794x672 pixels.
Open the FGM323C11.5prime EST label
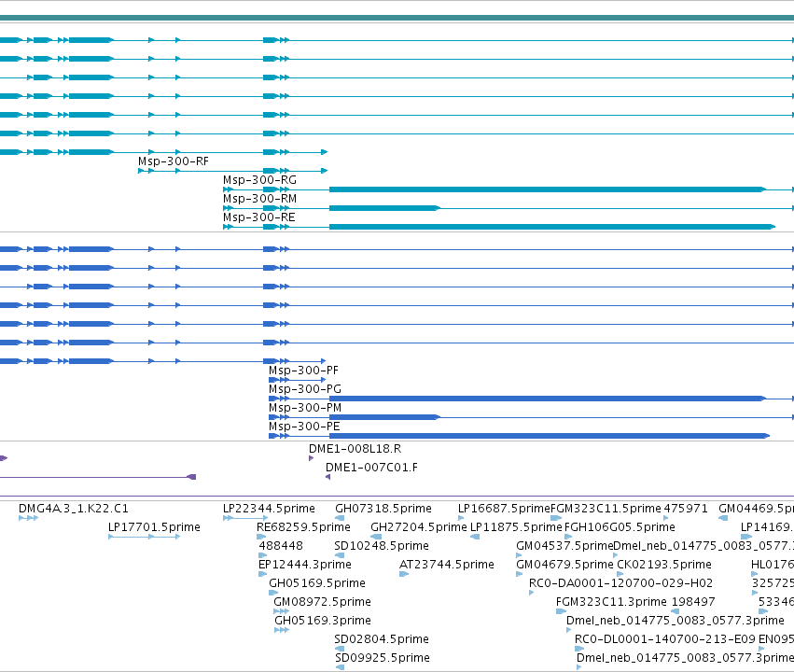coord(606,509)
